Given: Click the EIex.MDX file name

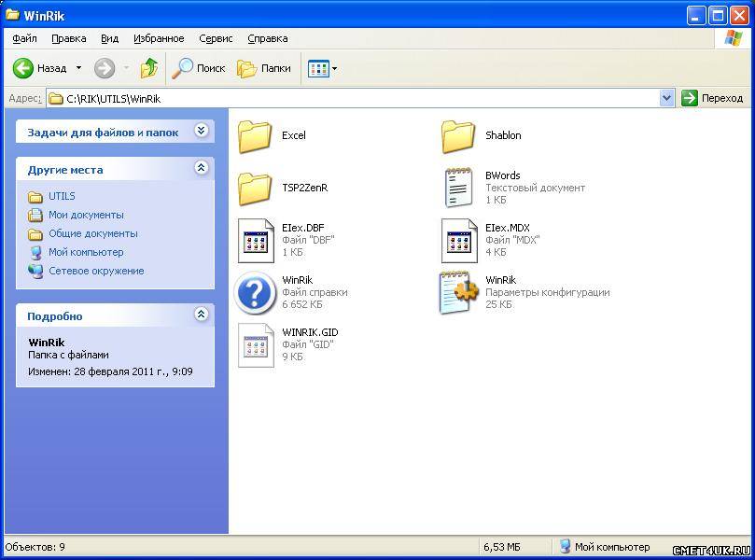Looking at the screenshot, I should pos(508,228).
